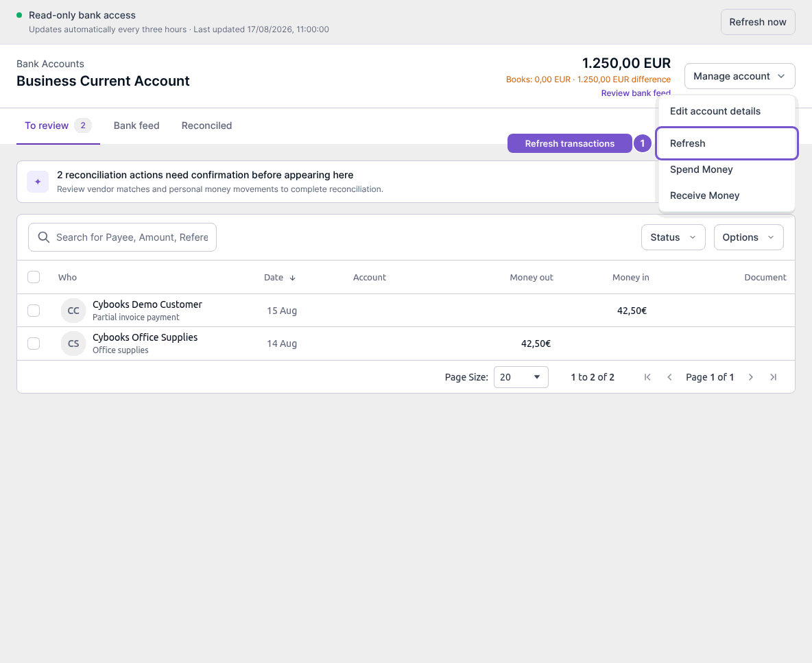Click the count badge on To review tab
The image size is (812, 663).
tap(83, 125)
